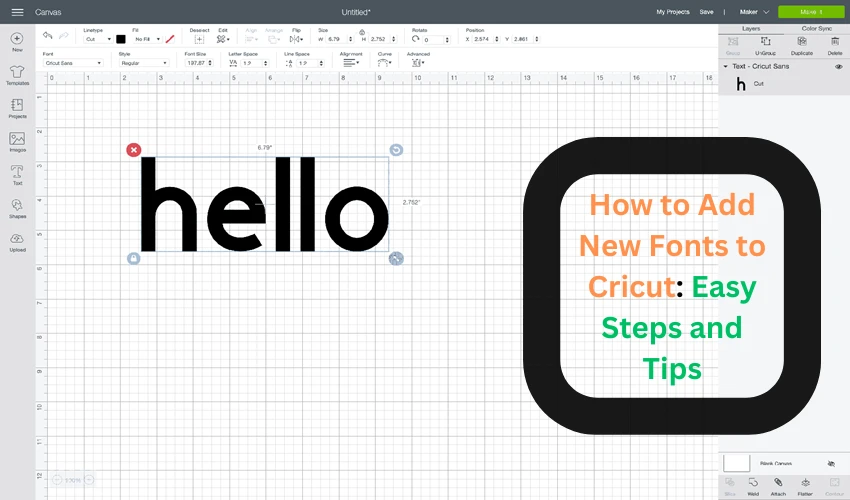Switch to the Color Sync tab
Screen dimensions: 850x500
click(816, 28)
